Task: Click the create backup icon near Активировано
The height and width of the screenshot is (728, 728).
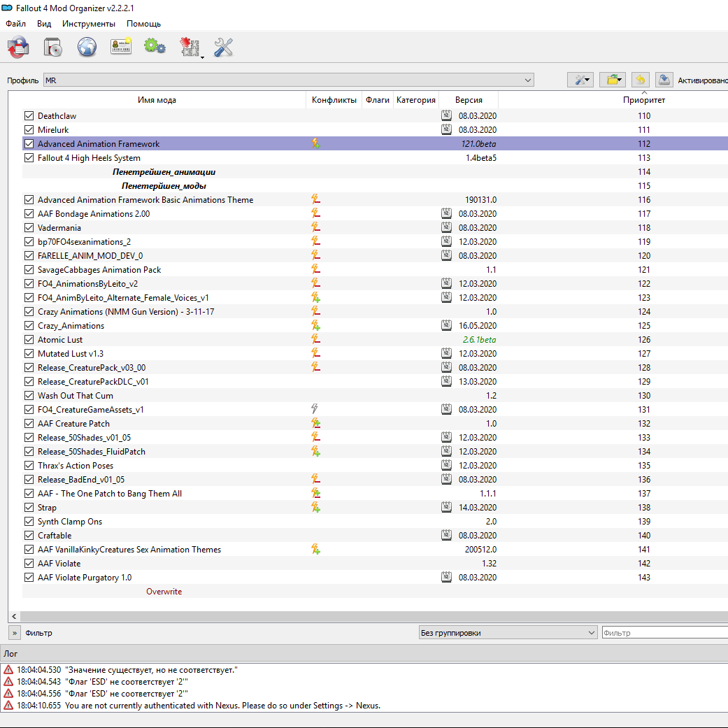Action: pyautogui.click(x=664, y=80)
